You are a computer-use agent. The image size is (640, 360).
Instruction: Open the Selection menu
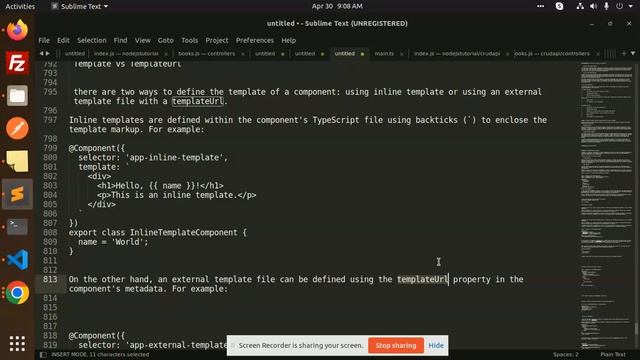click(x=92, y=40)
